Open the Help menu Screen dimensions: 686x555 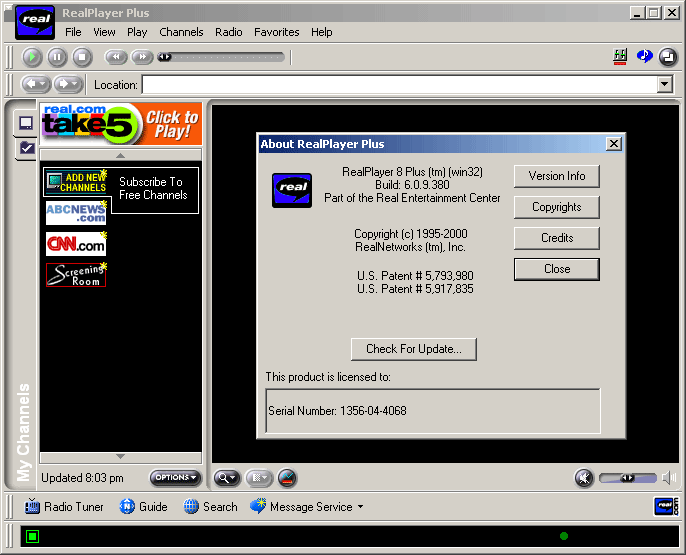(x=322, y=32)
